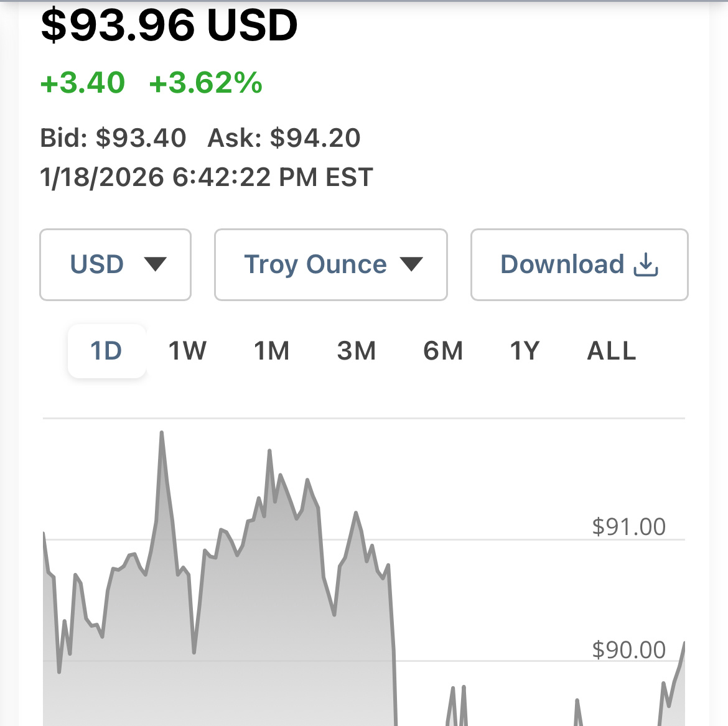Image resolution: width=728 pixels, height=726 pixels.
Task: Click the download arrow icon
Action: [646, 264]
